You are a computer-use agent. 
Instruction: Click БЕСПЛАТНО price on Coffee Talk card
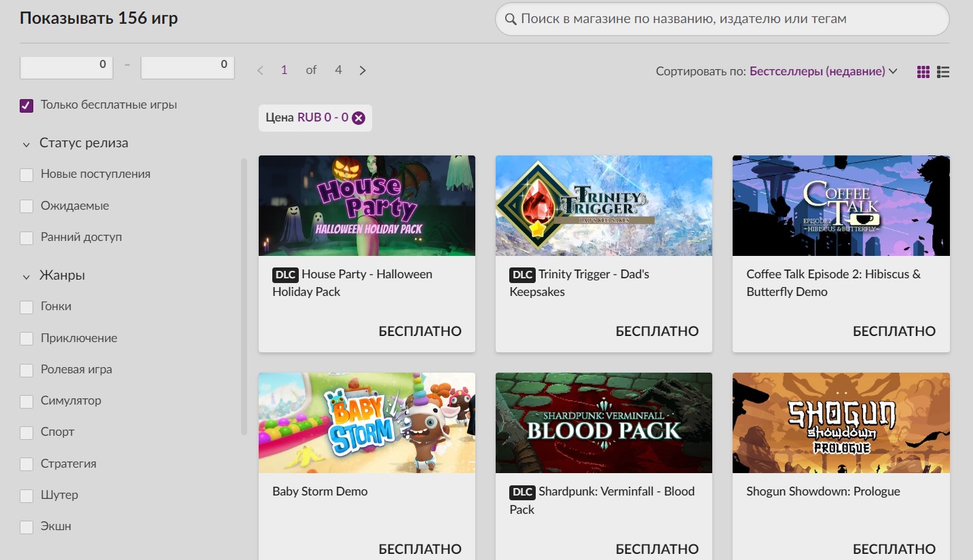[894, 331]
